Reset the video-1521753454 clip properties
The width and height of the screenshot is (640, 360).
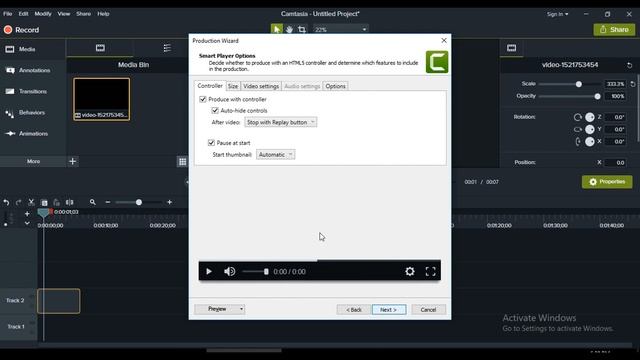click(629, 65)
